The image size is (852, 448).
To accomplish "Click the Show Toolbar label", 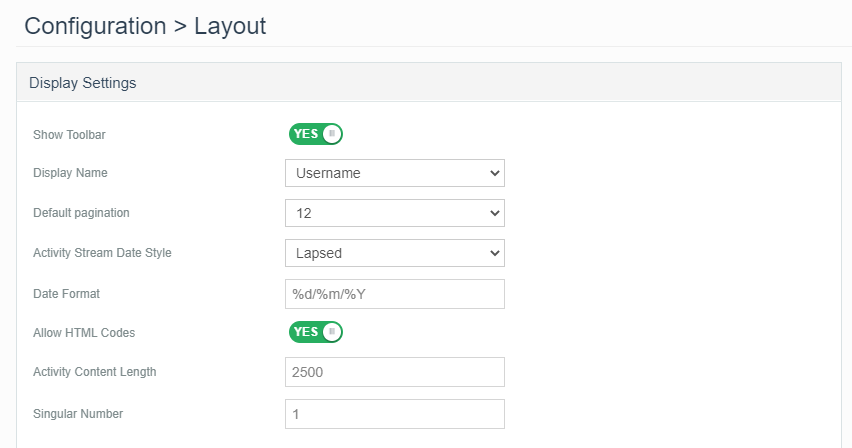I will (x=69, y=134).
